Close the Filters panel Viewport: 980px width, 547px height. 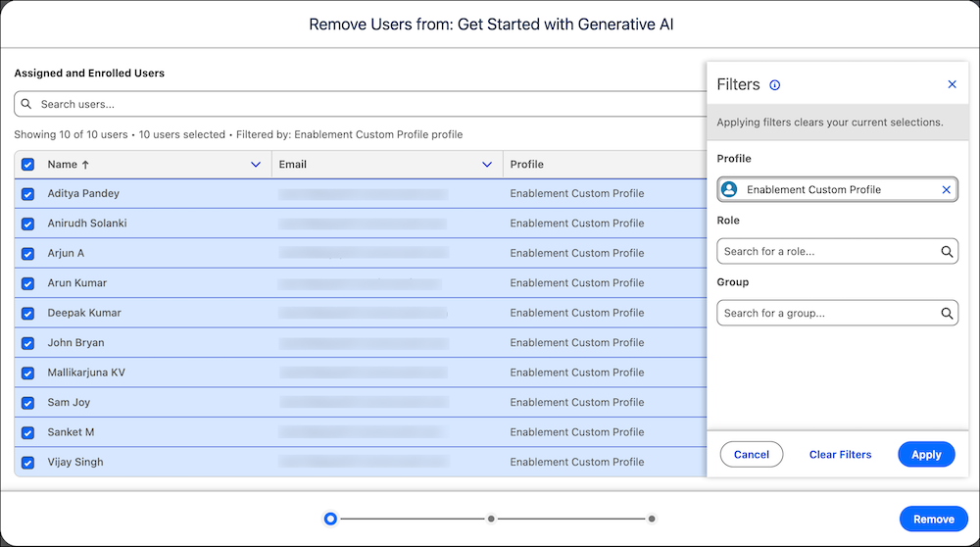click(x=952, y=84)
